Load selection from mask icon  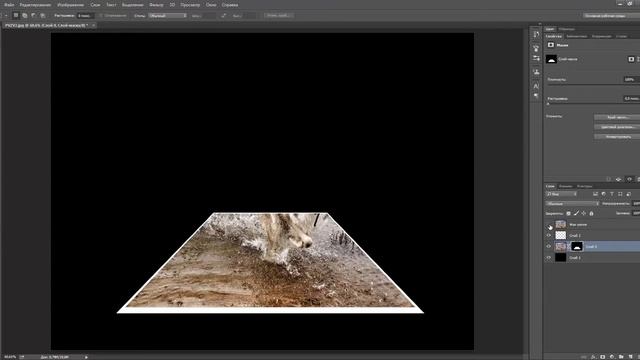coord(608,179)
